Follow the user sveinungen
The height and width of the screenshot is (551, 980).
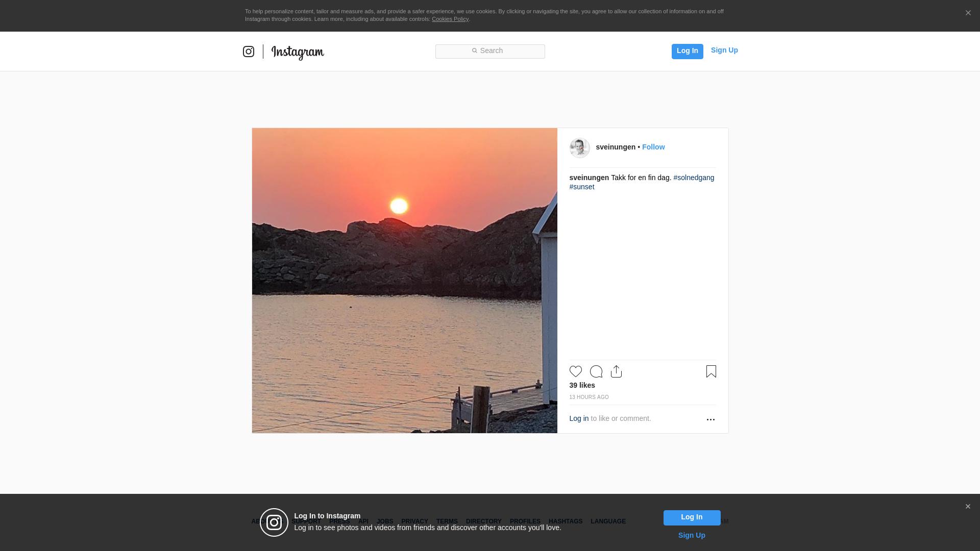pyautogui.click(x=653, y=147)
